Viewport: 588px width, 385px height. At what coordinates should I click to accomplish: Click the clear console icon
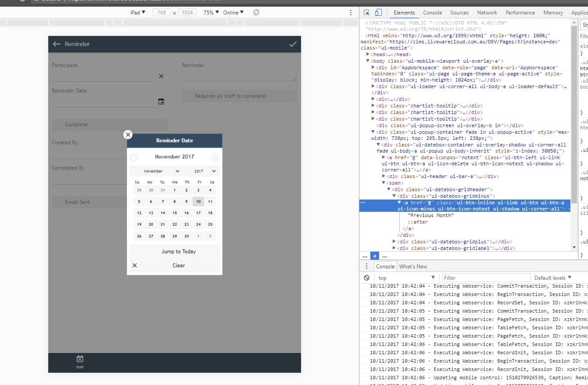point(367,277)
